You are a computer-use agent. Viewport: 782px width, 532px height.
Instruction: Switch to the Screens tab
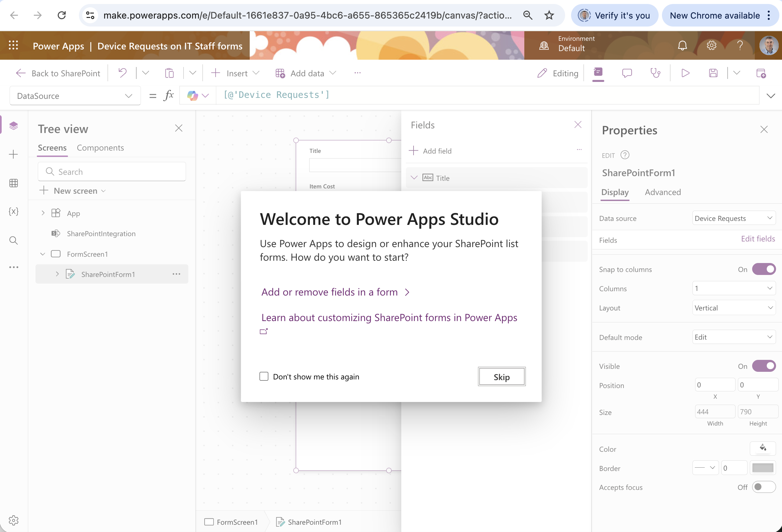pyautogui.click(x=52, y=148)
